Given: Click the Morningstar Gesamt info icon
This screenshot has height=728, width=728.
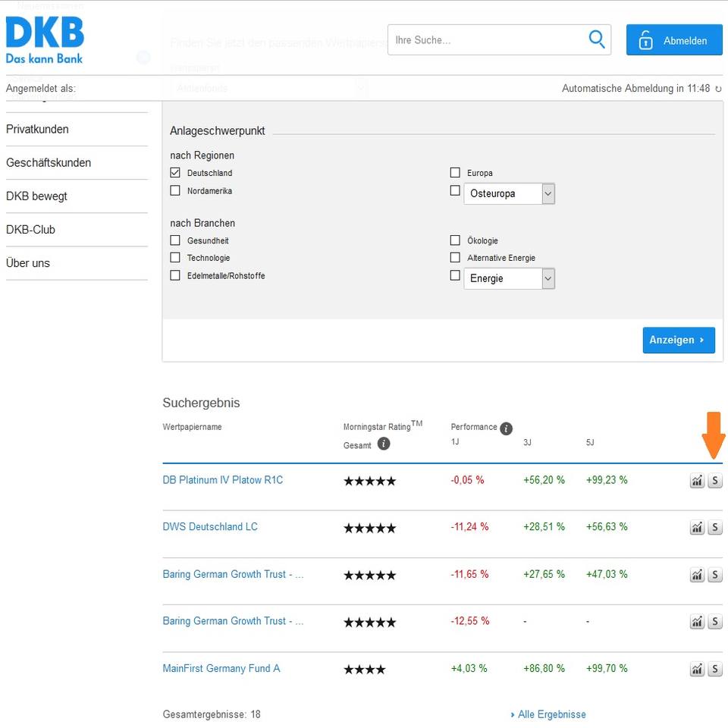Looking at the screenshot, I should (384, 444).
